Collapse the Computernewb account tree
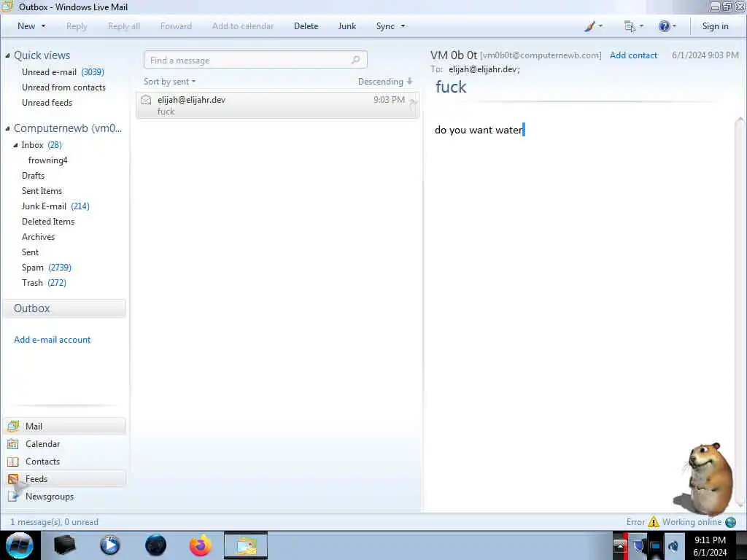 7,128
